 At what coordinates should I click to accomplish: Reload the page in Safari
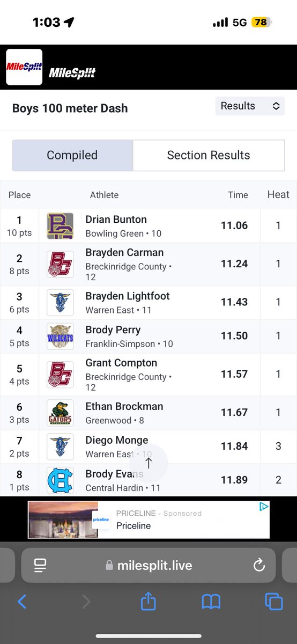point(258,565)
